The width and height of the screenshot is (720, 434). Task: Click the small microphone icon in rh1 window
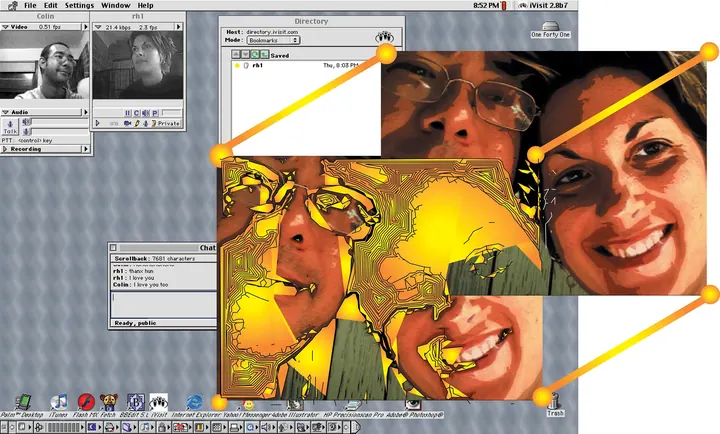(146, 124)
